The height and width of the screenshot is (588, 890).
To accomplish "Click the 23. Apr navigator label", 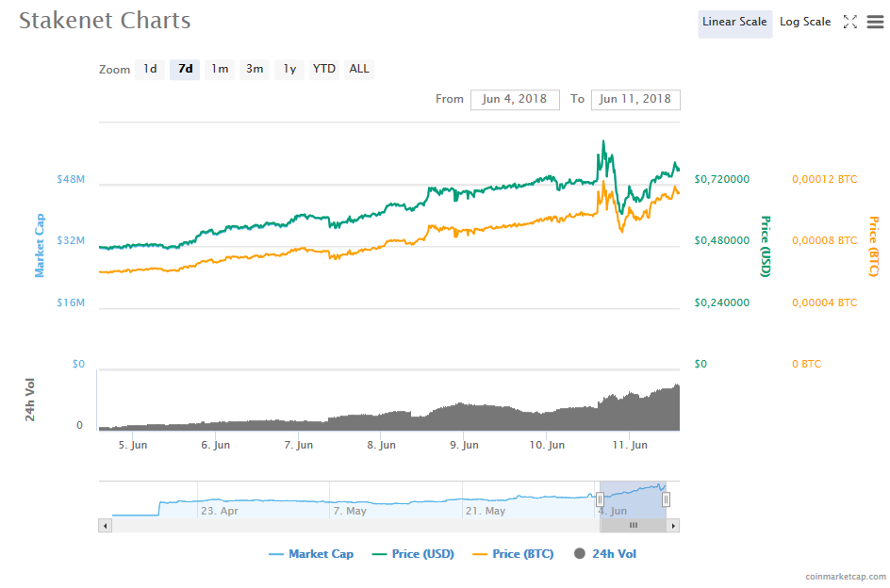I will click(220, 511).
